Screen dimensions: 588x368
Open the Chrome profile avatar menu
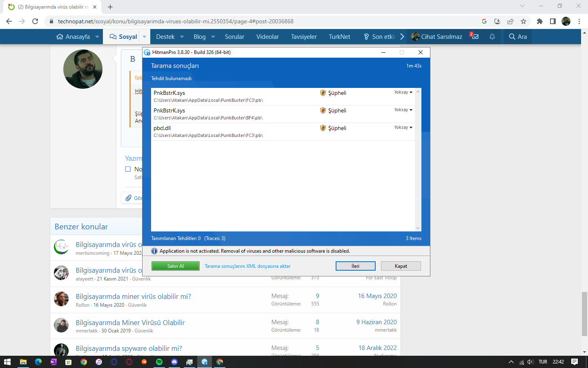566,21
